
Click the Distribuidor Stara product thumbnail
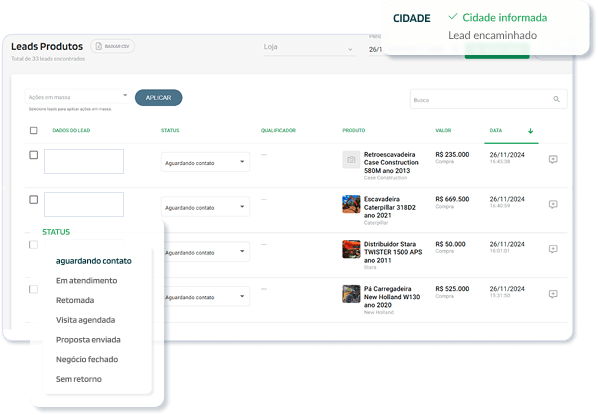tap(351, 249)
